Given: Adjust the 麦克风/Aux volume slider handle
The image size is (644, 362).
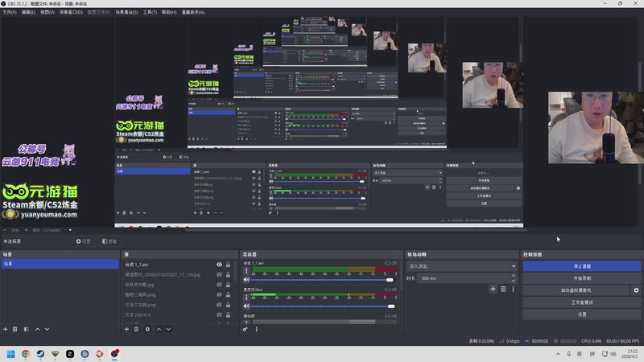Looking at the screenshot, I should click(391, 306).
